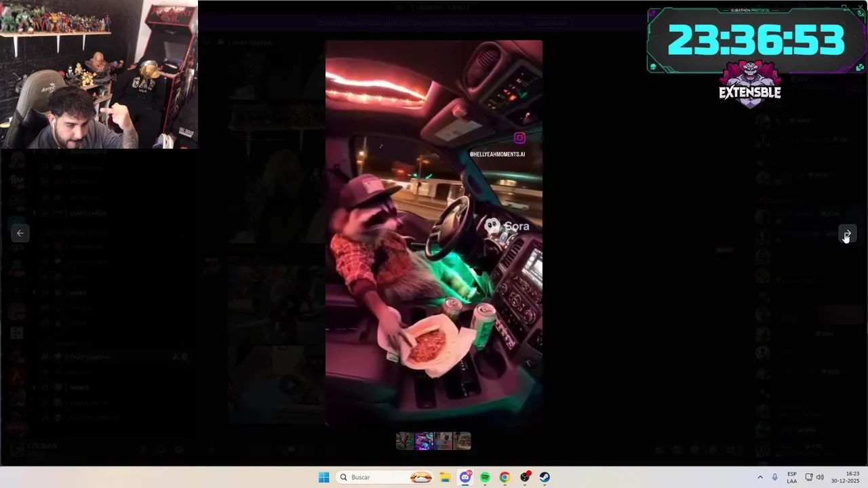Image resolution: width=868 pixels, height=488 pixels.
Task: Select the fourth thumbnail in the carousel
Action: [x=462, y=441]
